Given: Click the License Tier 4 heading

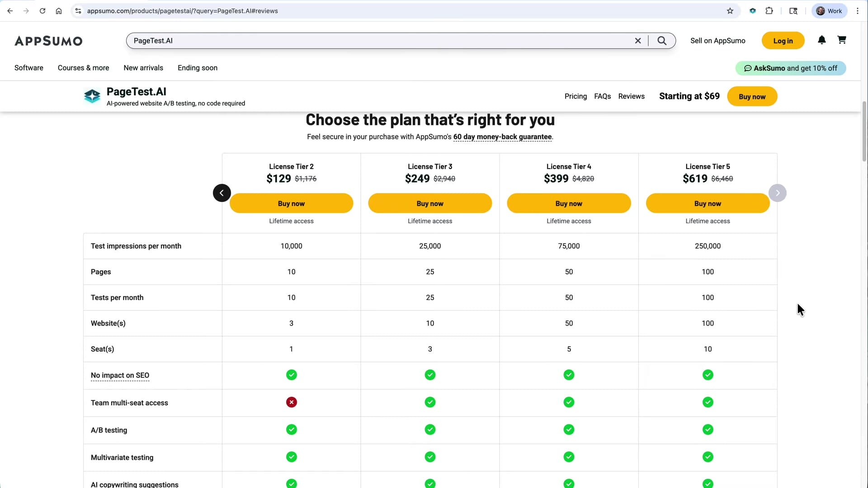Looking at the screenshot, I should tap(569, 167).
